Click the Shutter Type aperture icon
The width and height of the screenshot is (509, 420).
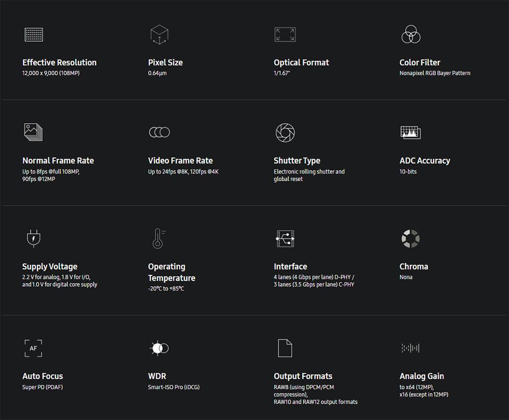click(x=285, y=132)
